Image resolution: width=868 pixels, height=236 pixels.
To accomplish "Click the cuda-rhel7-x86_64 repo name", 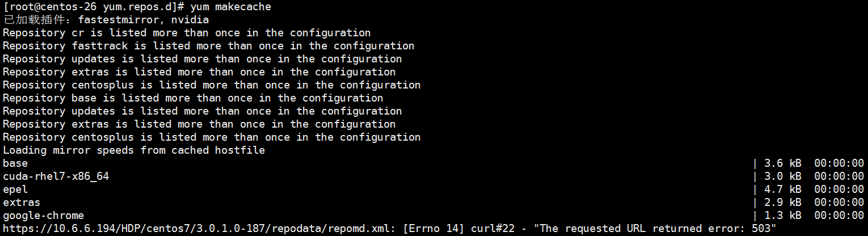I will [56, 176].
